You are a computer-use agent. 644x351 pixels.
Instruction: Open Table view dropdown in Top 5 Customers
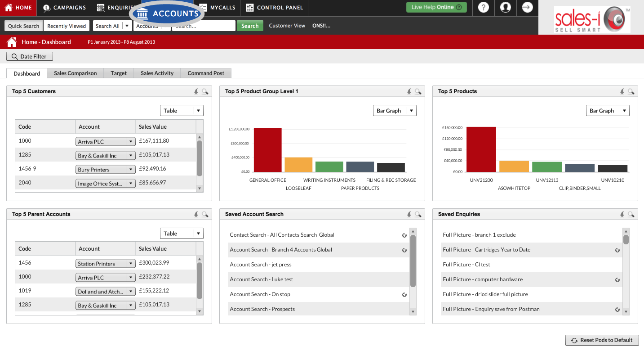pos(182,111)
